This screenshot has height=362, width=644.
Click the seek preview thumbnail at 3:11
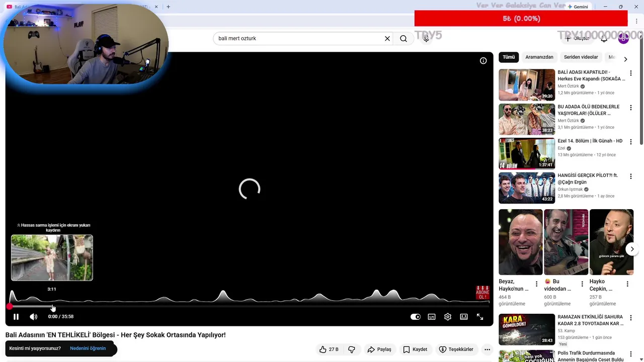coord(52,257)
